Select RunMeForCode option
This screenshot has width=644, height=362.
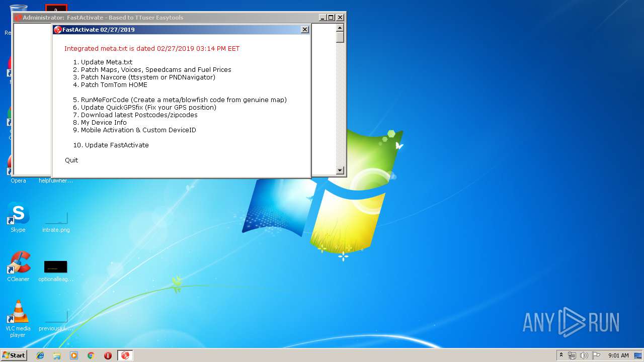pos(180,100)
